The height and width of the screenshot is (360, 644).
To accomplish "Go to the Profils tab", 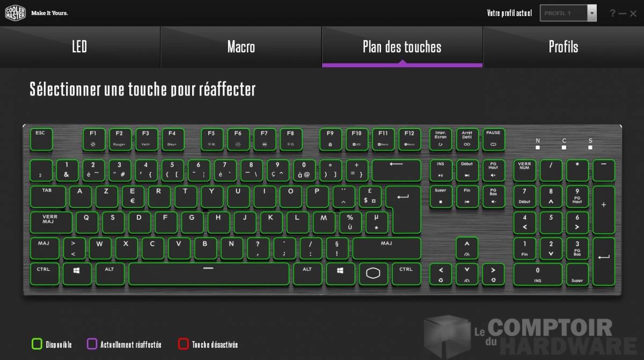I will coord(563,47).
